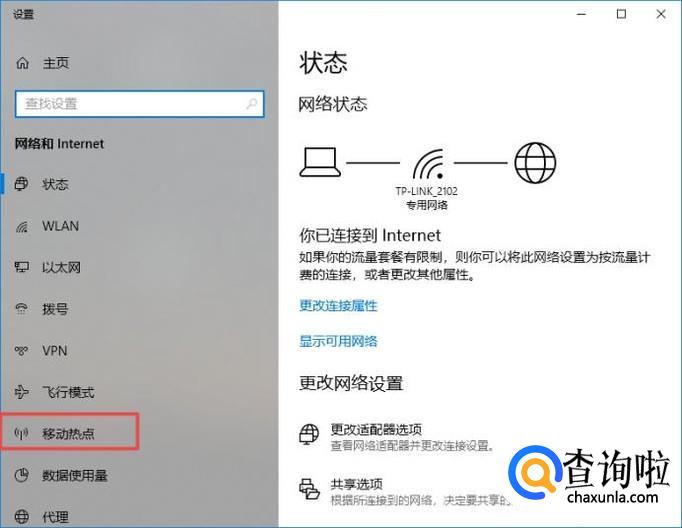Open the 拨号 dial-up phone icon
Image resolution: width=682 pixels, height=528 pixels.
click(x=21, y=309)
